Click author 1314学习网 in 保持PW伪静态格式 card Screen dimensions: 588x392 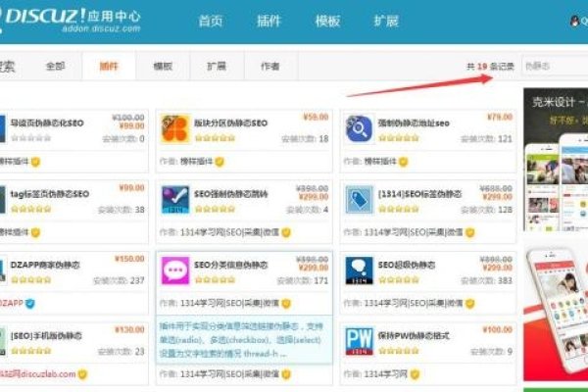[x=386, y=374]
